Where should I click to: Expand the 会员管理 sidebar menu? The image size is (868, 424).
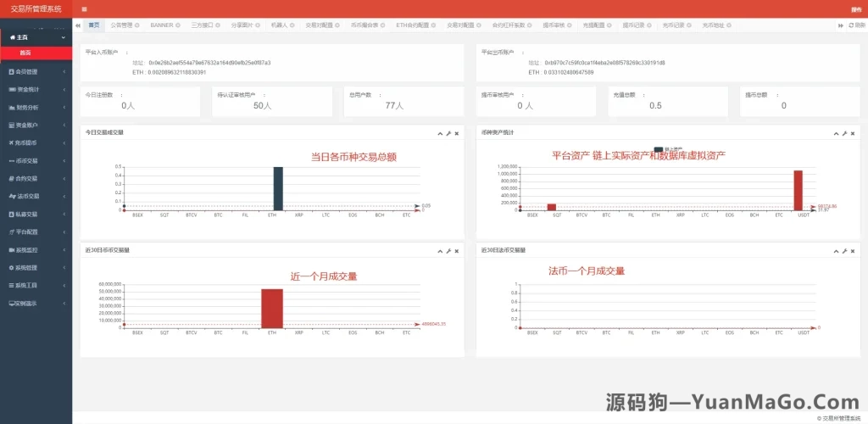tap(64, 71)
